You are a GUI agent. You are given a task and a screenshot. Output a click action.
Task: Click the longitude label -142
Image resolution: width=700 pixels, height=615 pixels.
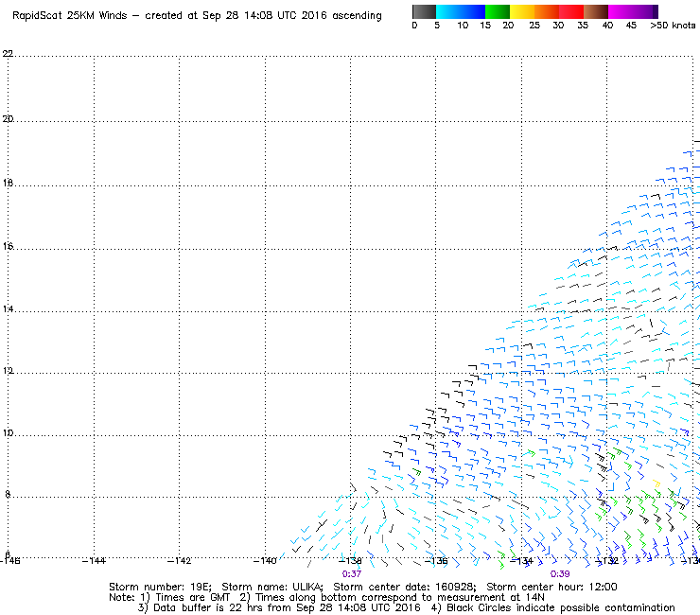(179, 561)
